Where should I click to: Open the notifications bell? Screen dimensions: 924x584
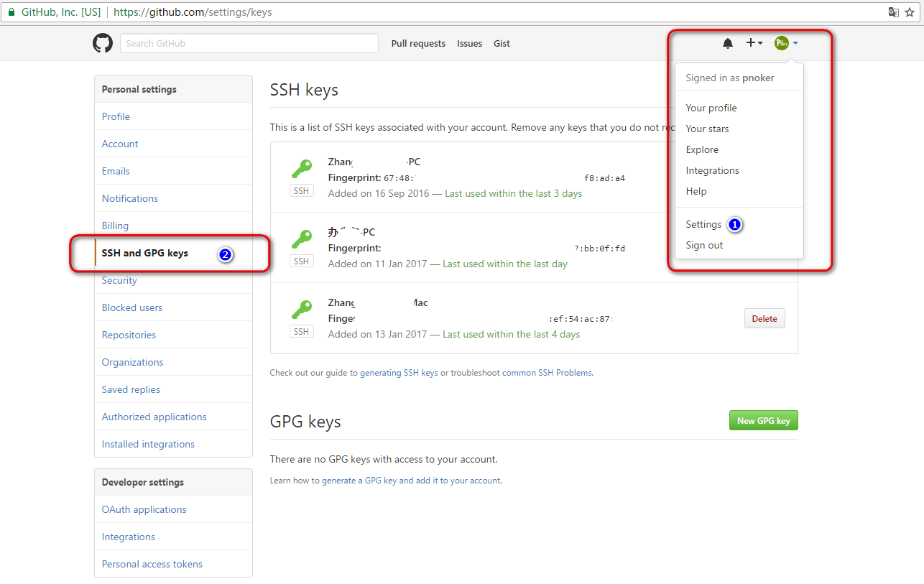pos(728,44)
